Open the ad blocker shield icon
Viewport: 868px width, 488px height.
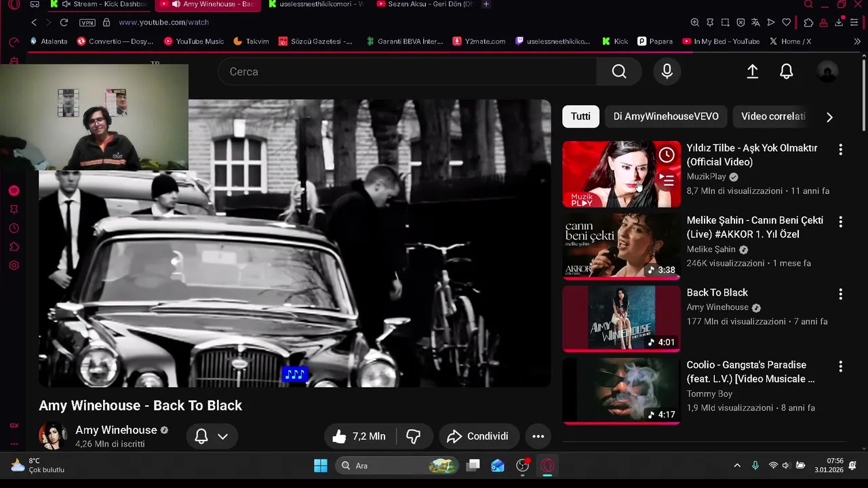741,22
